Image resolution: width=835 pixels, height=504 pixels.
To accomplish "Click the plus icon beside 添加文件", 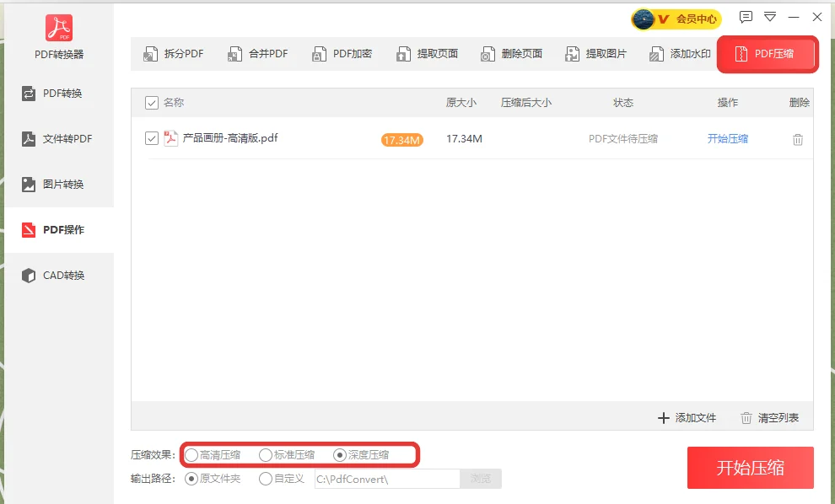I will click(664, 418).
